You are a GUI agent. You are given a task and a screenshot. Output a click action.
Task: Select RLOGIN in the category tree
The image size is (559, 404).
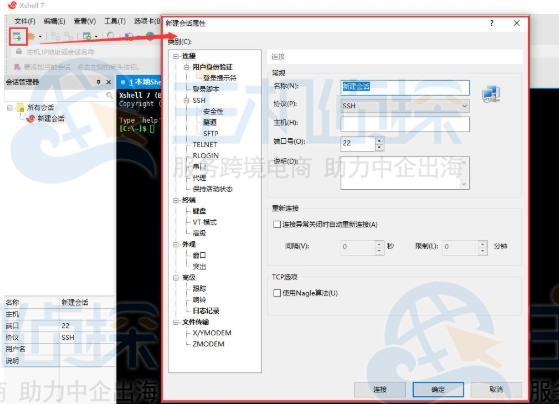[206, 155]
